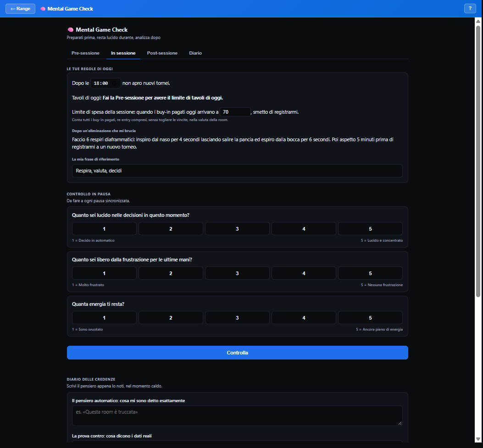Click the 'CONTROLLO IN PAUSA' heading
Image resolution: width=483 pixels, height=448 pixels.
coord(89,194)
